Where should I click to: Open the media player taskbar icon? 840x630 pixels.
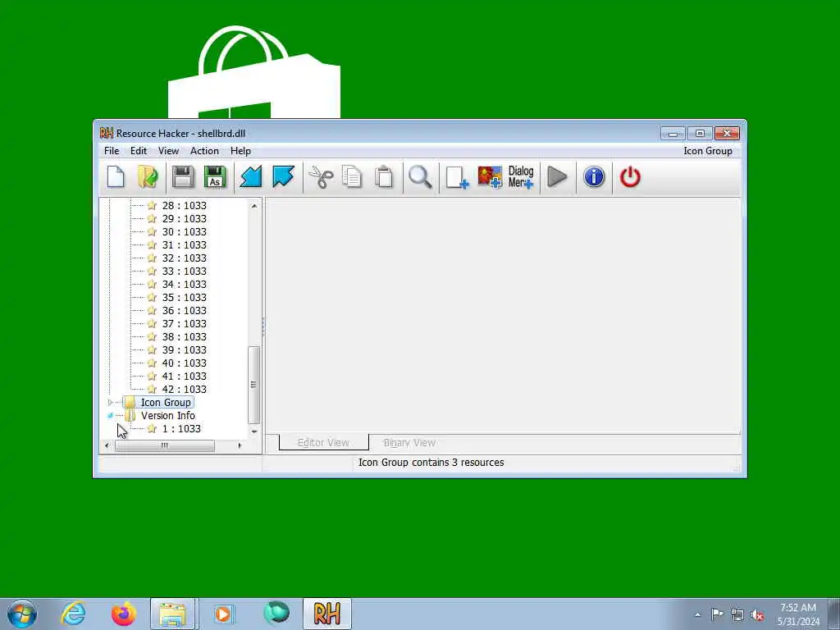tap(224, 614)
